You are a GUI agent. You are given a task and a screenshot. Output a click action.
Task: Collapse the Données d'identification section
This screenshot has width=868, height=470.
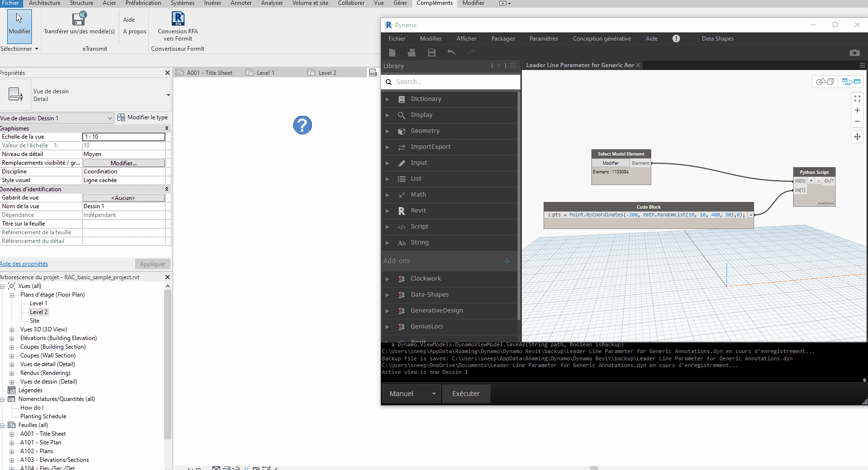167,189
